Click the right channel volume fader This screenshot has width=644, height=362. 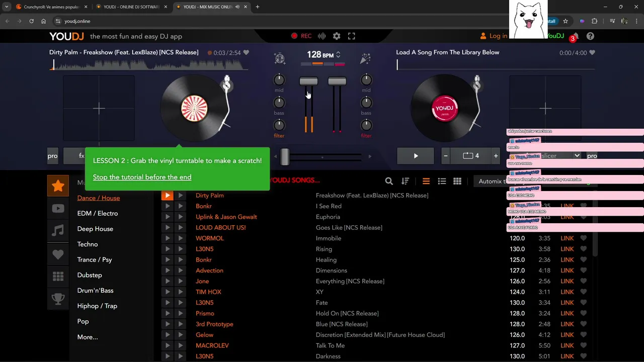pyautogui.click(x=337, y=81)
